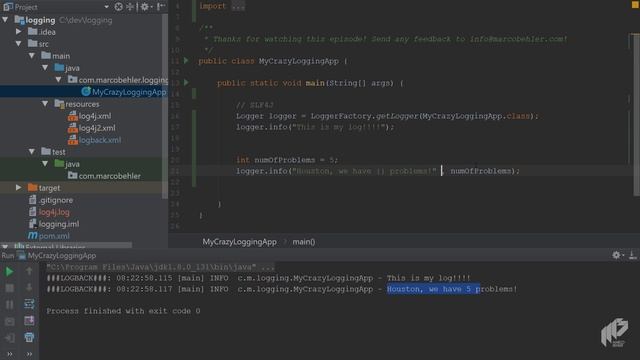Viewport: 640px width, 360px height.
Task: Select MyCrazyLoggingApp run tab
Action: (x=57, y=256)
